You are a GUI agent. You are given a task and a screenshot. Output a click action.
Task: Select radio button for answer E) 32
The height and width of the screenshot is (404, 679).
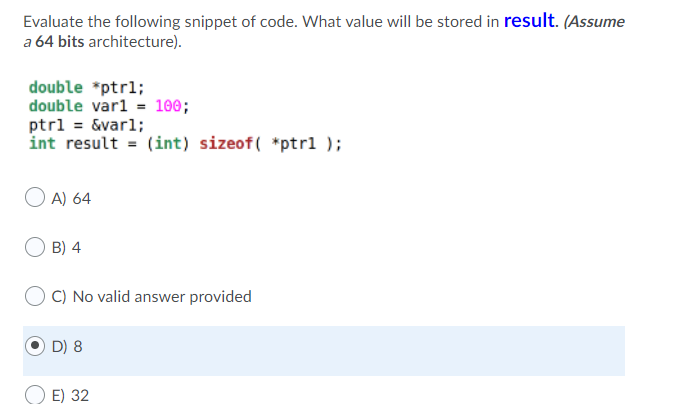[35, 395]
